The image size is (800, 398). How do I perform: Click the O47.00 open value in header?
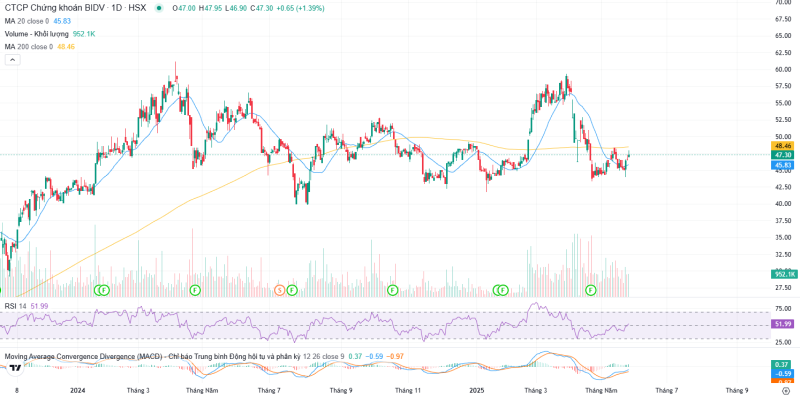185,9
